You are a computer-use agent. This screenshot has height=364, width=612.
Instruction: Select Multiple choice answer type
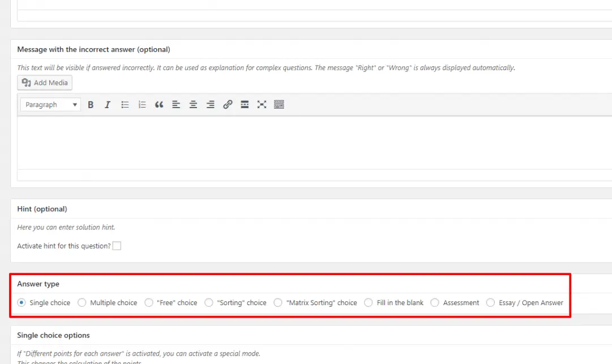click(x=82, y=302)
